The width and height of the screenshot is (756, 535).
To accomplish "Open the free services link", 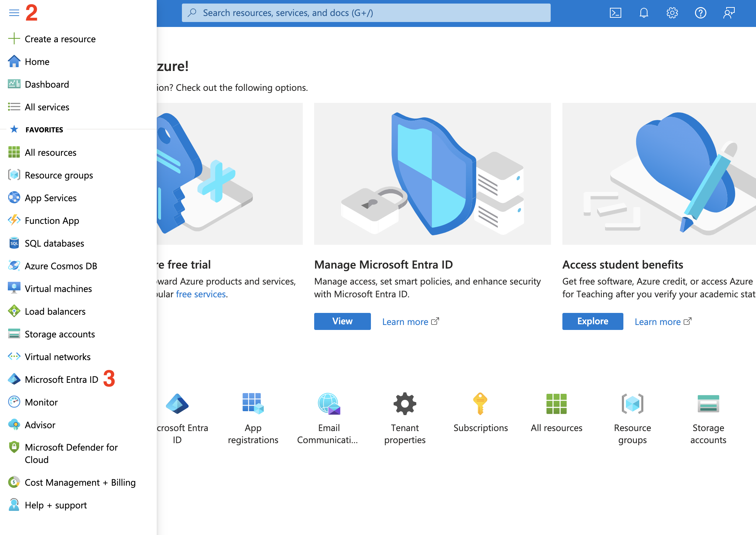I will [x=201, y=294].
